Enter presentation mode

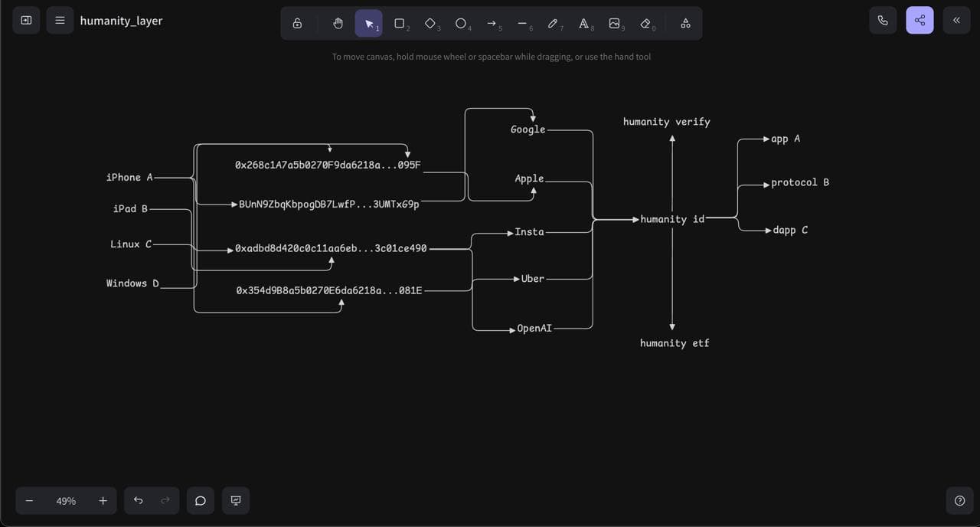coord(235,500)
